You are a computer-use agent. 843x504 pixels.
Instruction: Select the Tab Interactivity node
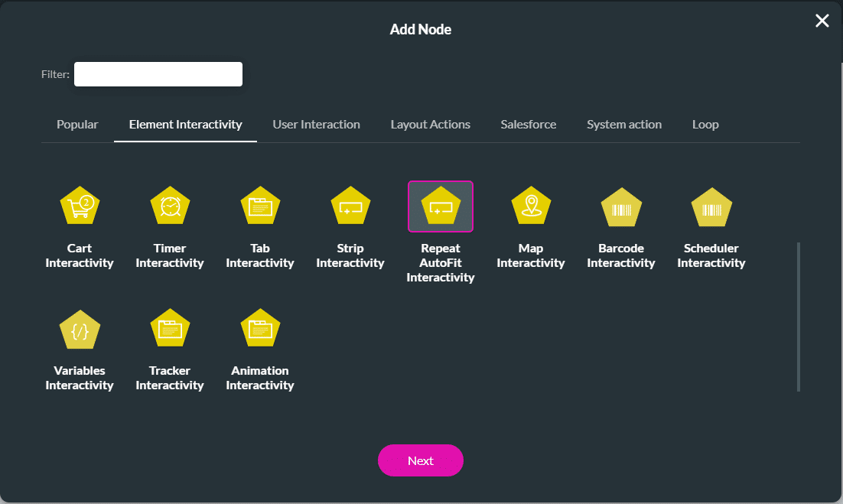pos(260,205)
